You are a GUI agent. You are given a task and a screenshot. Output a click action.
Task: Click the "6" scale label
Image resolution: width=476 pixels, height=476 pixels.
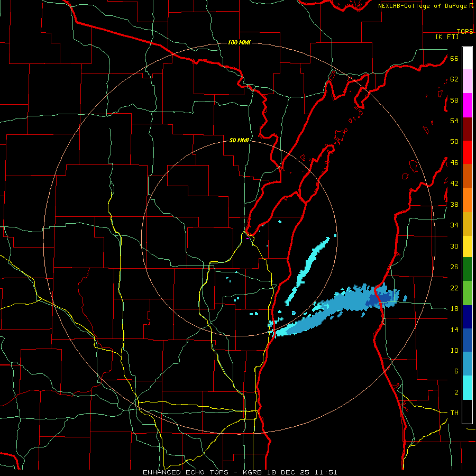[x=456, y=371]
